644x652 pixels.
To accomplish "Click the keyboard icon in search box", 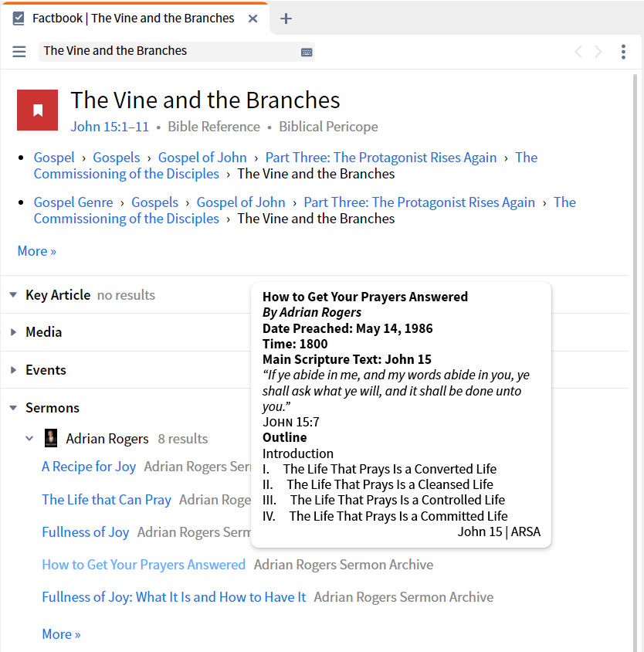I will click(x=307, y=52).
